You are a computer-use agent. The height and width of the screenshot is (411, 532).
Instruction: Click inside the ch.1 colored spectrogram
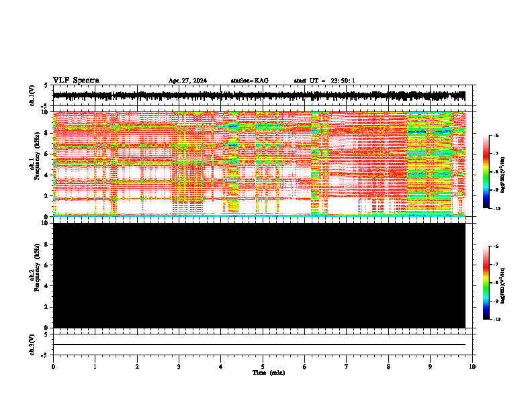point(259,164)
